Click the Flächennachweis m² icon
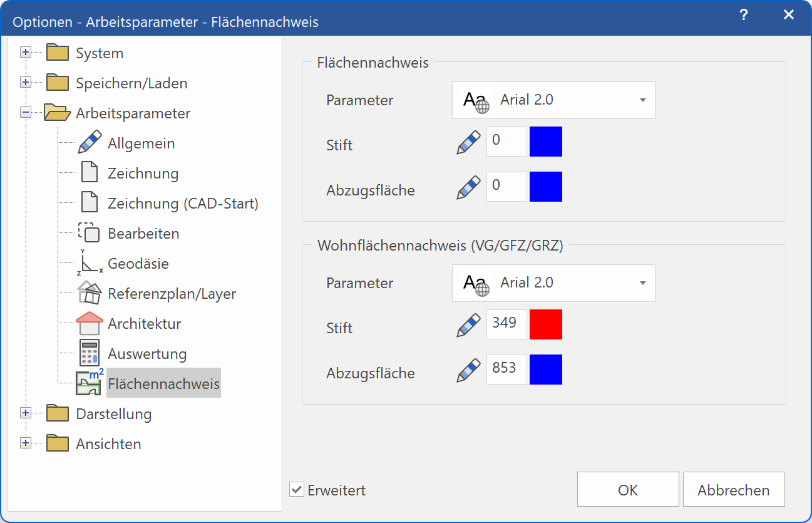 tap(90, 383)
